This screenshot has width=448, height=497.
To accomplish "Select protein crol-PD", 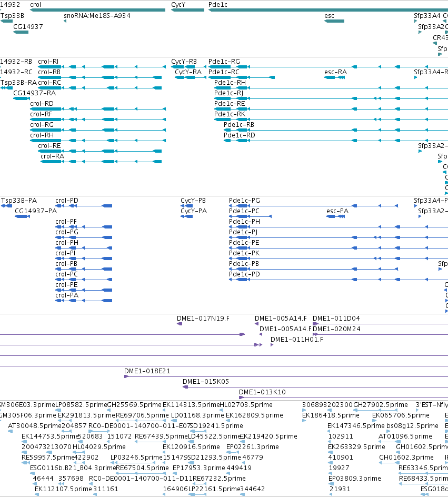I will pyautogui.click(x=84, y=206).
